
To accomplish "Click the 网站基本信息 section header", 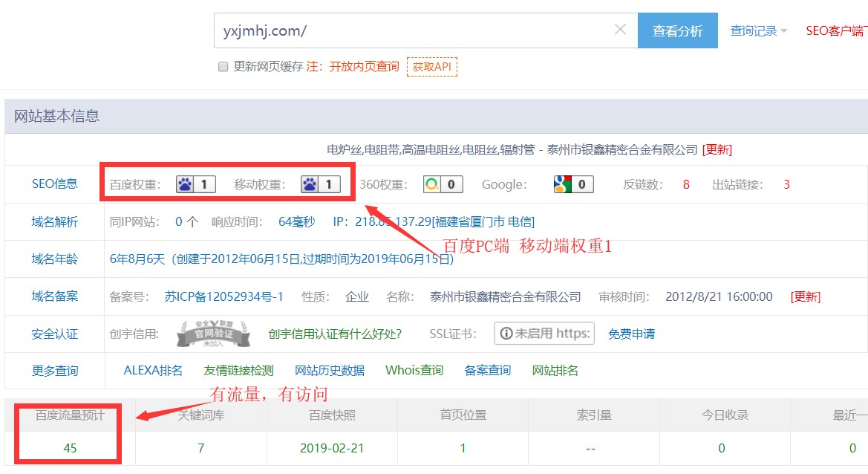I will [x=56, y=117].
